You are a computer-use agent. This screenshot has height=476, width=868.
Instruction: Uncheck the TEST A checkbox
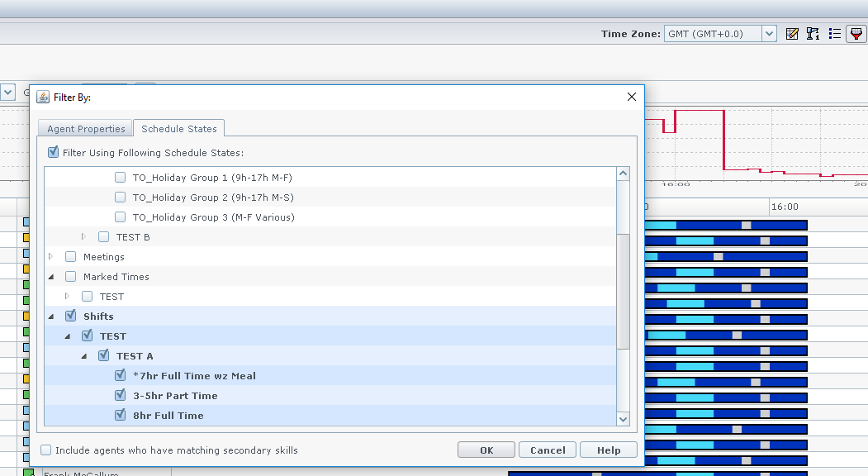pos(103,355)
